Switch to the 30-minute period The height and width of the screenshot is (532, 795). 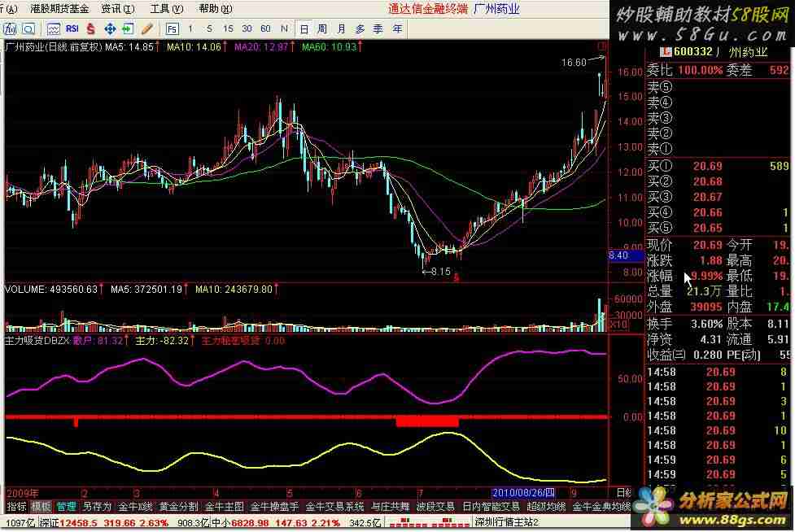247,29
